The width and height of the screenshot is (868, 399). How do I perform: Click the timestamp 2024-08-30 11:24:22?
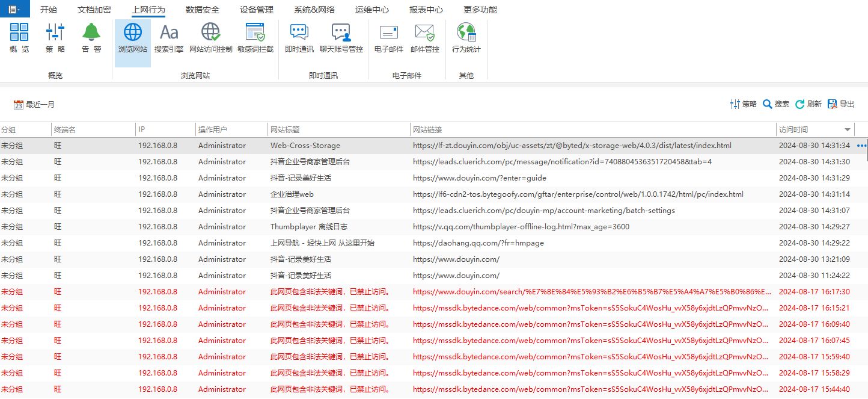(x=814, y=276)
